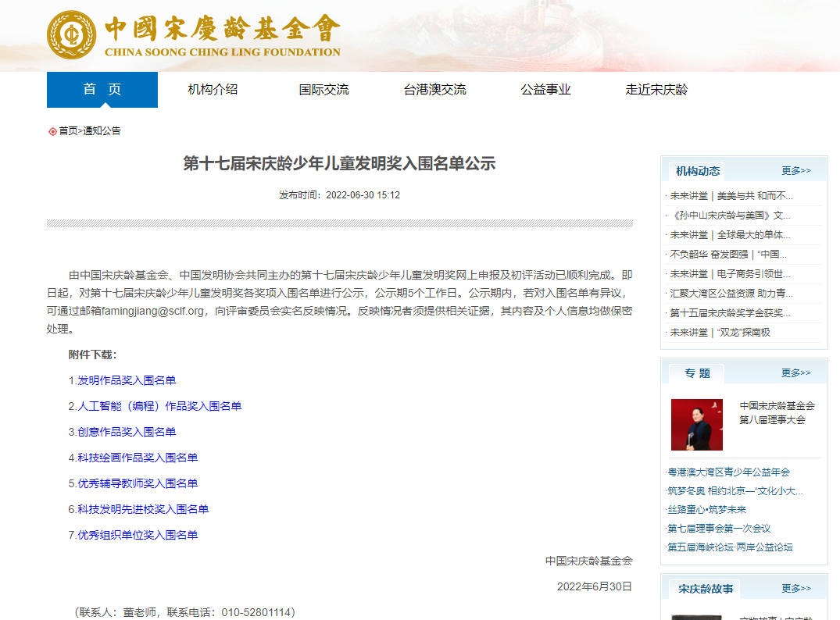Download 优秀辅导教师奖入围名单 attachment

(x=138, y=483)
